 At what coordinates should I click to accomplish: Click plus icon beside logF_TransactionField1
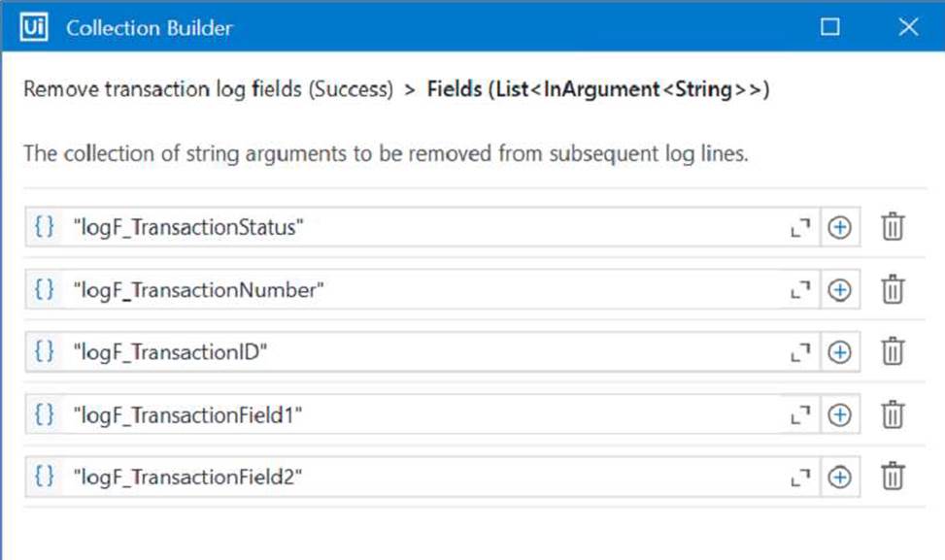point(839,414)
